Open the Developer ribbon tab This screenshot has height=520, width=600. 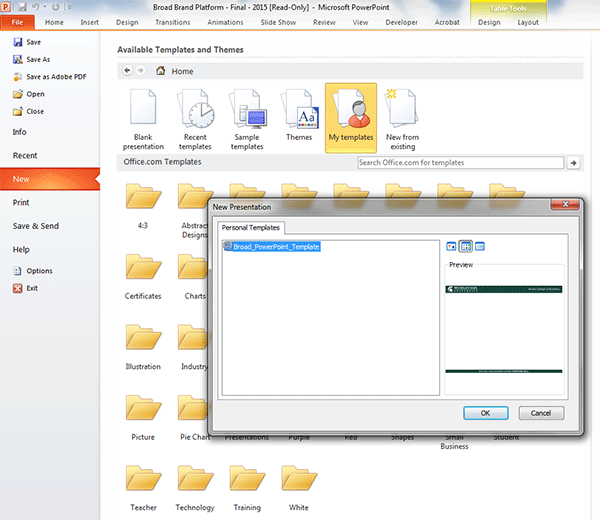pyautogui.click(x=401, y=23)
